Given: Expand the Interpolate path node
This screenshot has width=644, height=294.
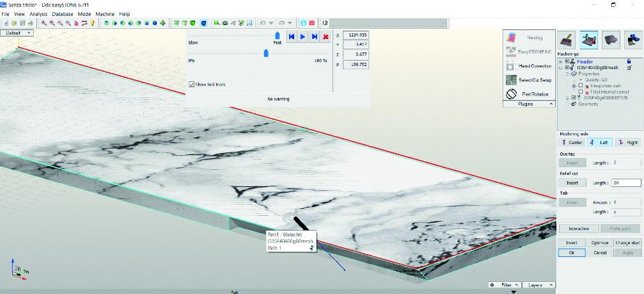Looking at the screenshot, I should [x=574, y=86].
